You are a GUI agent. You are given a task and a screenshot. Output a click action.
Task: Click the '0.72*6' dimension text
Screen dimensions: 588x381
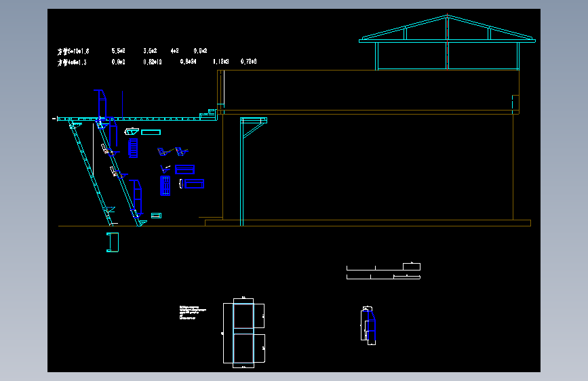[249, 62]
